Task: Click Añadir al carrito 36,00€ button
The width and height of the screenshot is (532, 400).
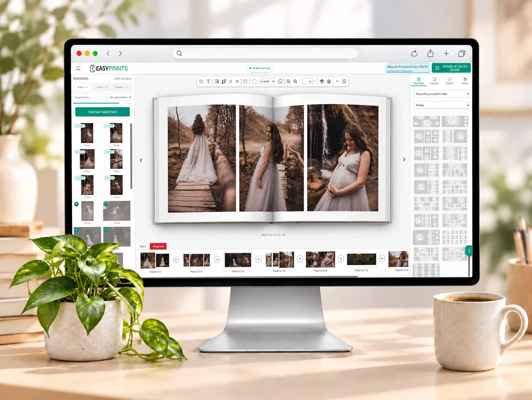Action: coord(451,68)
